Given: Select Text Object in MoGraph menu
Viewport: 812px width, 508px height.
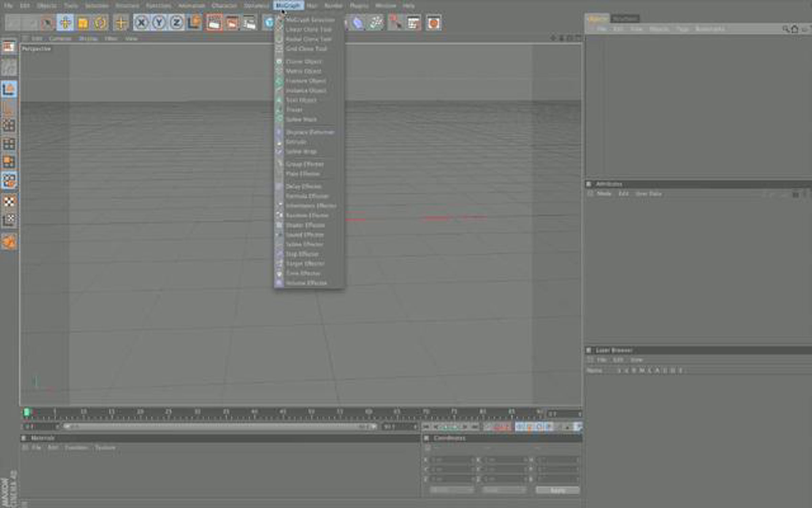Looking at the screenshot, I should (309, 100).
